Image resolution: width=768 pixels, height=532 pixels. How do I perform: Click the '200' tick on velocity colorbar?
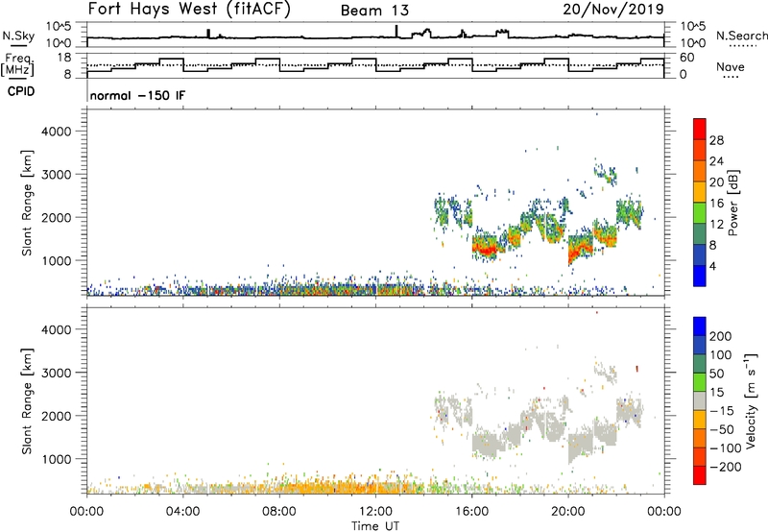tap(721, 336)
